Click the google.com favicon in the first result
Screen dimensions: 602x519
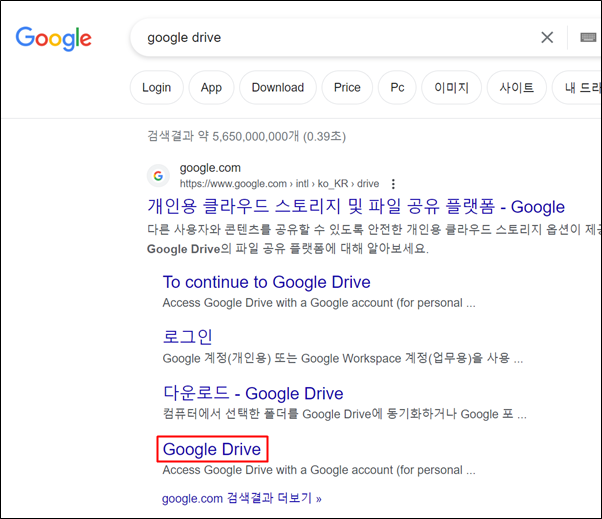(158, 176)
